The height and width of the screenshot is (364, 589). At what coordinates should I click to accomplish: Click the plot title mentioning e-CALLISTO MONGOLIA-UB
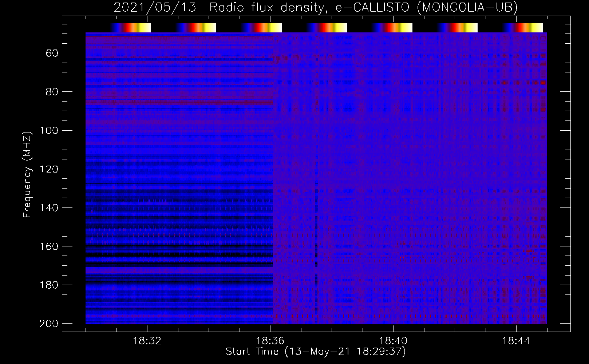tap(315, 7)
